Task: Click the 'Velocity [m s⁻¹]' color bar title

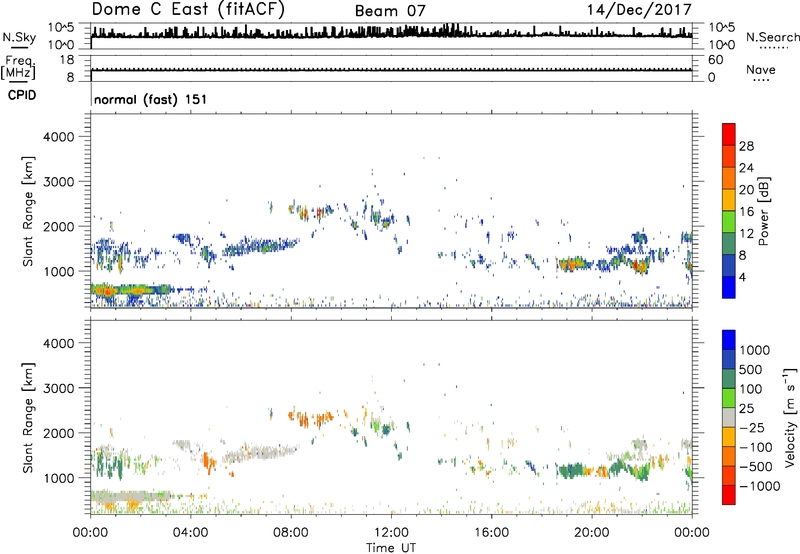Action: point(790,418)
